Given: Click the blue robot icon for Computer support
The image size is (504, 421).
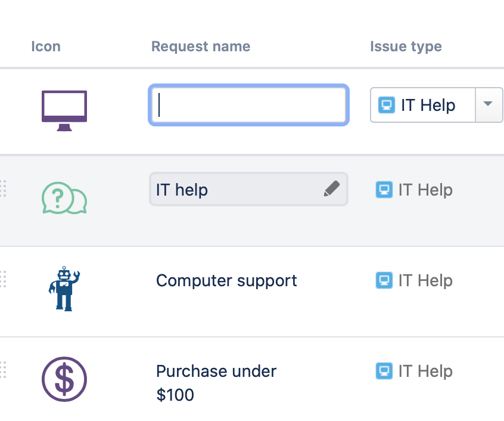Looking at the screenshot, I should pos(64,289).
